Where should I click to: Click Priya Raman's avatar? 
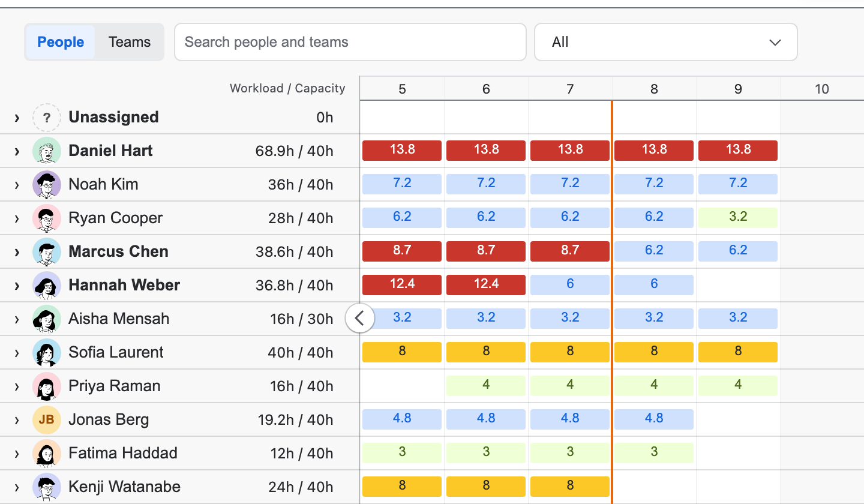[47, 386]
